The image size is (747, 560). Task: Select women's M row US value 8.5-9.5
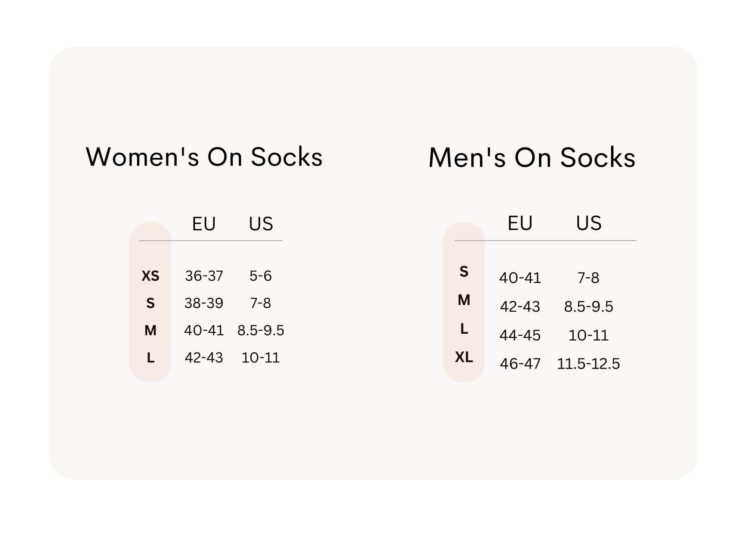[x=261, y=330]
